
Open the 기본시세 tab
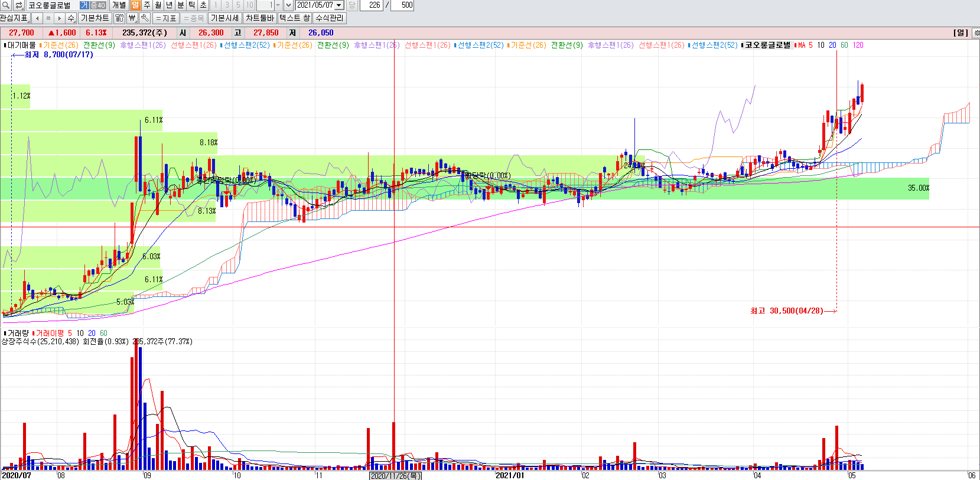coord(225,18)
